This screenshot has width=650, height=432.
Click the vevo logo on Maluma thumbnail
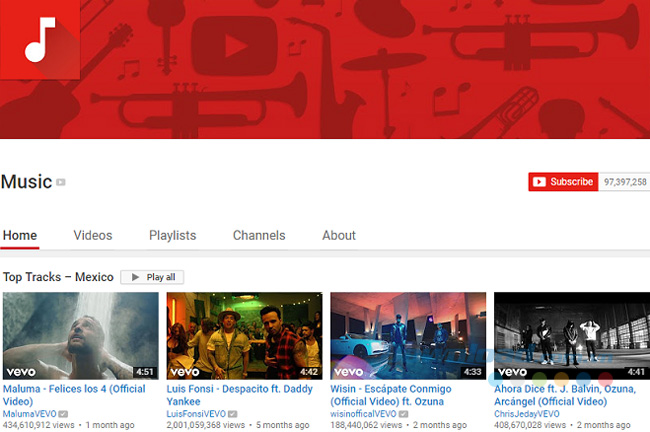pyautogui.click(x=21, y=372)
